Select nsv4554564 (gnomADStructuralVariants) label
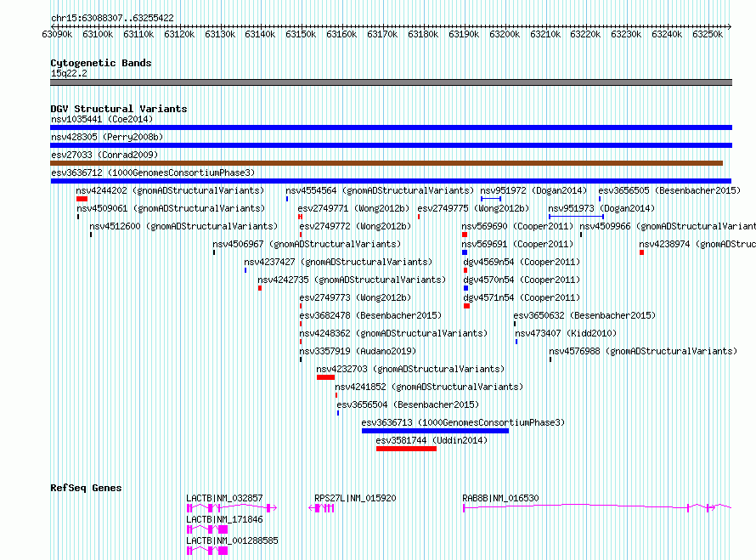This screenshot has width=756, height=560. pos(380,190)
